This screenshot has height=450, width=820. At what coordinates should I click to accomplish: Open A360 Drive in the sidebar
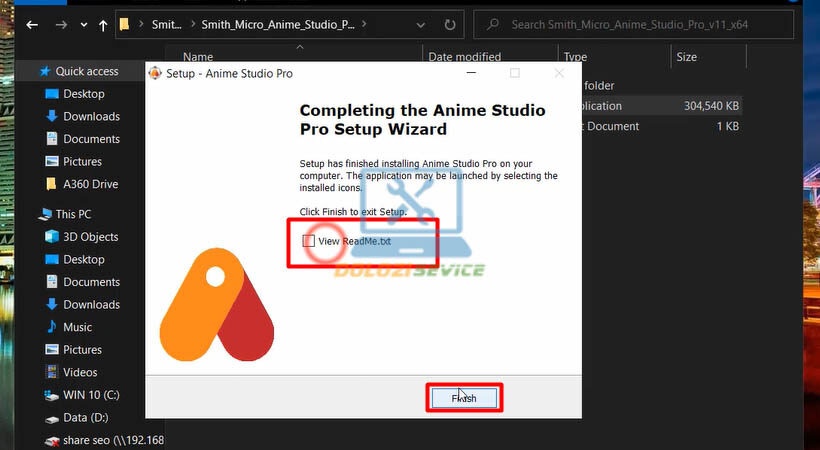(x=90, y=184)
